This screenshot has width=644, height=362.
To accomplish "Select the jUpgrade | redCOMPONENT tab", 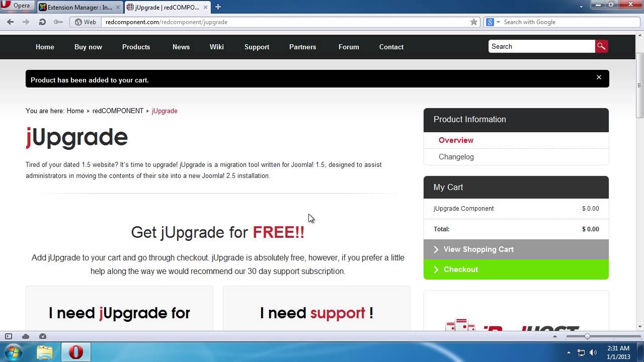I will pos(167,7).
